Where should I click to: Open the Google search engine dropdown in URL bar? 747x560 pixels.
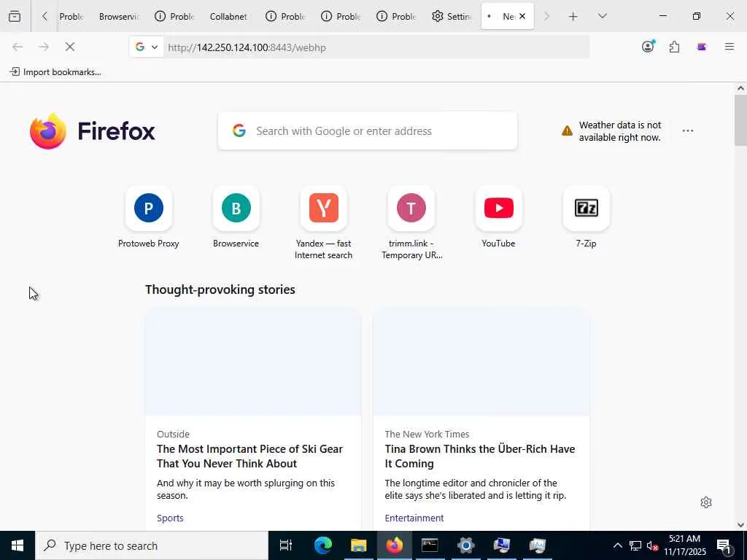[146, 47]
